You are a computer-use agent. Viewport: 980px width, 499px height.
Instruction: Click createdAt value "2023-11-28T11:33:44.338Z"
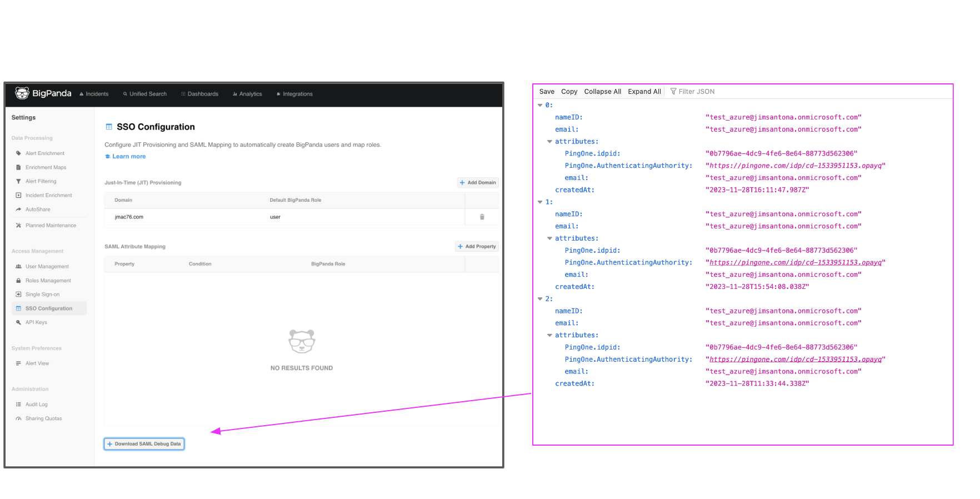tap(757, 384)
